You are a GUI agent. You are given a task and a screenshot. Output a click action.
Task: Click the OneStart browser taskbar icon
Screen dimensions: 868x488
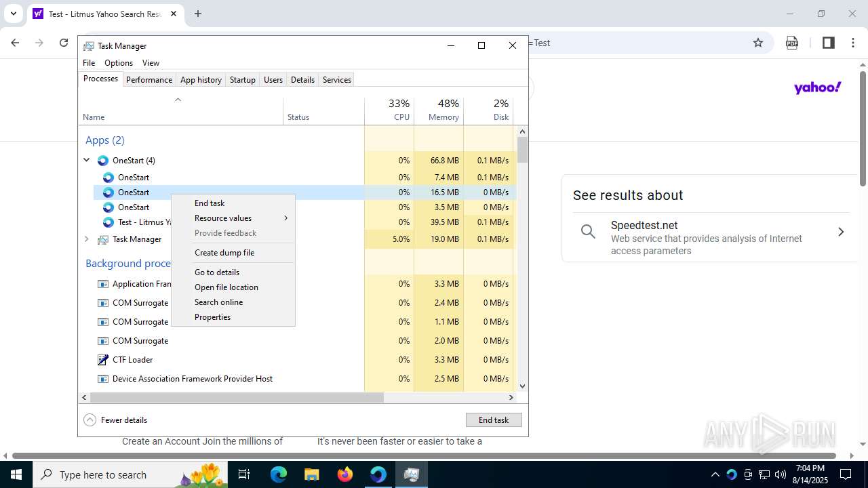(378, 474)
